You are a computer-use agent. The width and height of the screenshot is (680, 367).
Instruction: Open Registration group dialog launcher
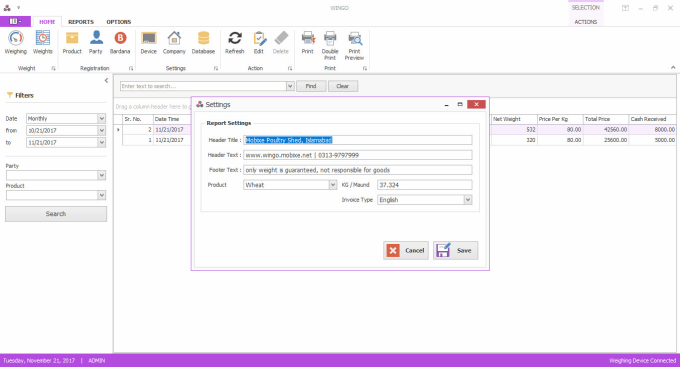[131, 68]
